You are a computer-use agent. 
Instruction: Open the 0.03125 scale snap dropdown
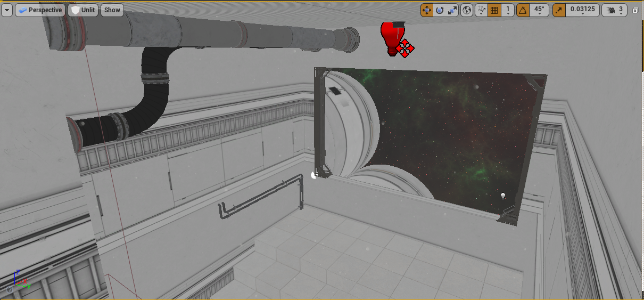pos(582,10)
